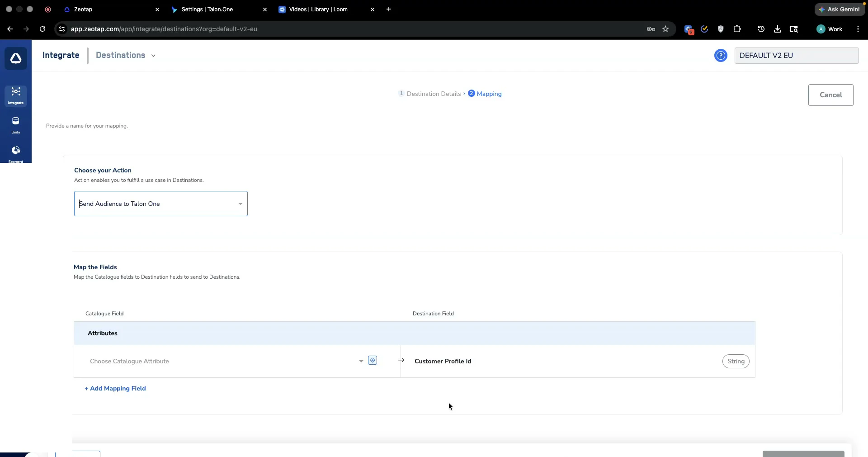The image size is (868, 457).
Task: Click the checkmark extension icon
Action: coord(704,29)
